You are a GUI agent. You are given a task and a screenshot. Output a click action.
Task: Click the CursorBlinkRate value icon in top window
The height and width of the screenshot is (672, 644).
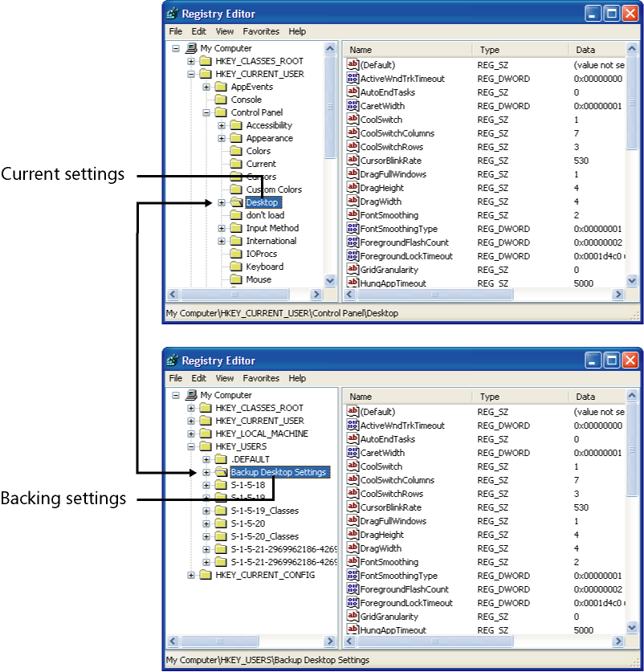[353, 161]
